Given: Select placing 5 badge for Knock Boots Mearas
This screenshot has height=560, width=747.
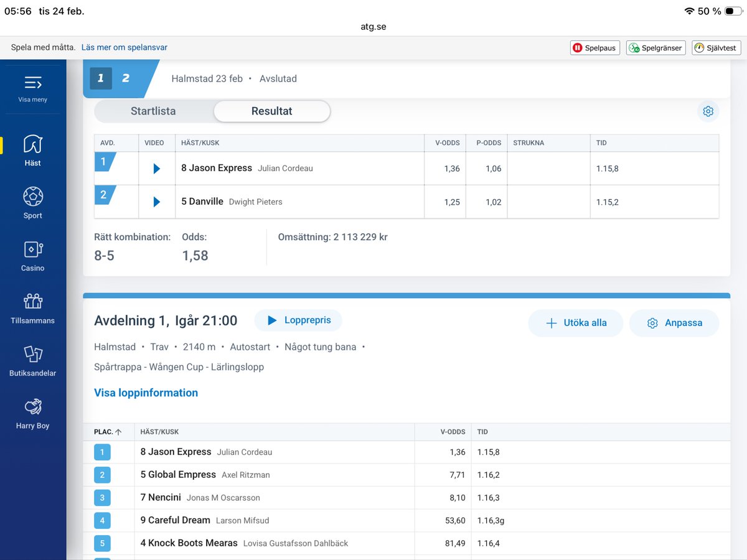Looking at the screenshot, I should (102, 543).
